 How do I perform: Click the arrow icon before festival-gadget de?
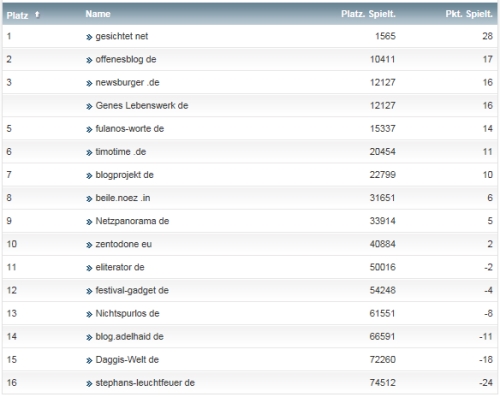click(x=89, y=291)
